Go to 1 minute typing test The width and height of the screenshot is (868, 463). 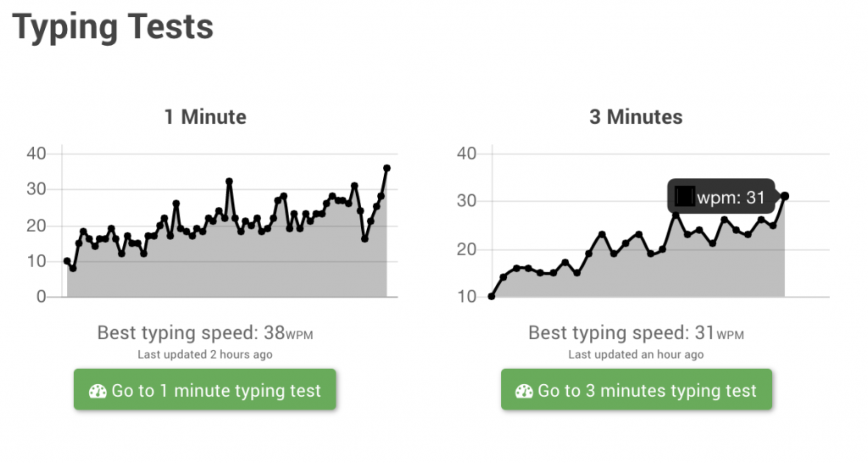[205, 390]
